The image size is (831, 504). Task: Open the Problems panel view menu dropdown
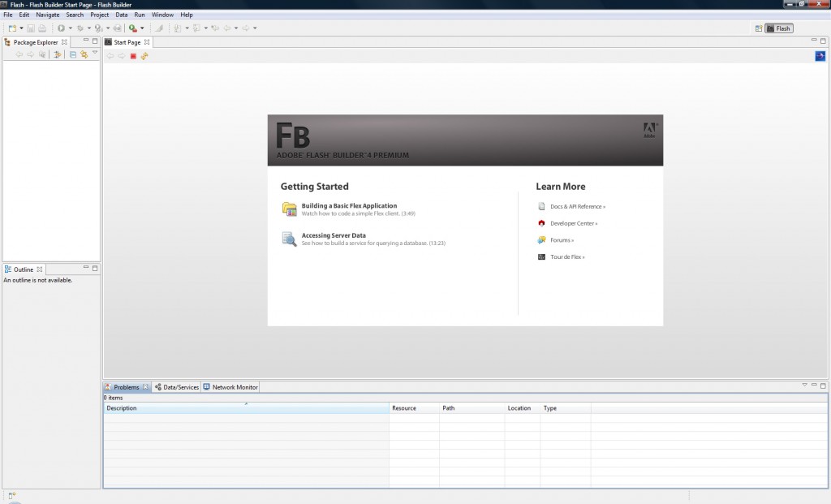click(805, 385)
